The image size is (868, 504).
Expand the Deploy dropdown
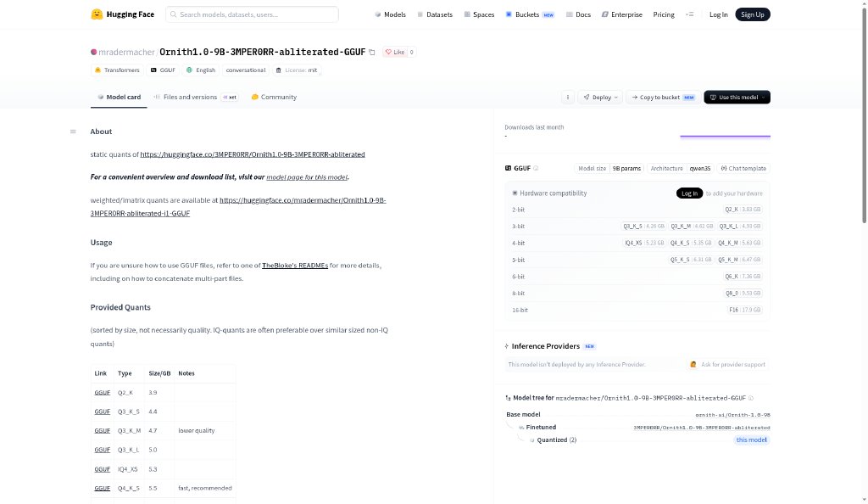click(600, 97)
